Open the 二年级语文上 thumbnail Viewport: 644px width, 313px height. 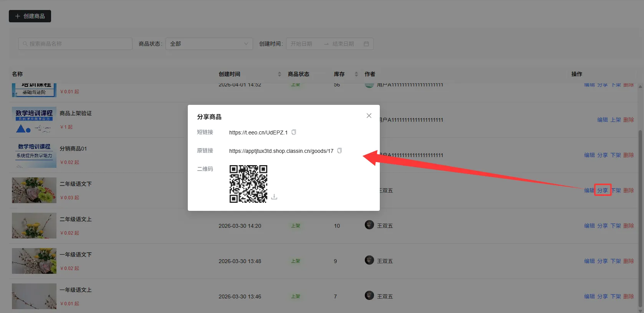coord(34,226)
